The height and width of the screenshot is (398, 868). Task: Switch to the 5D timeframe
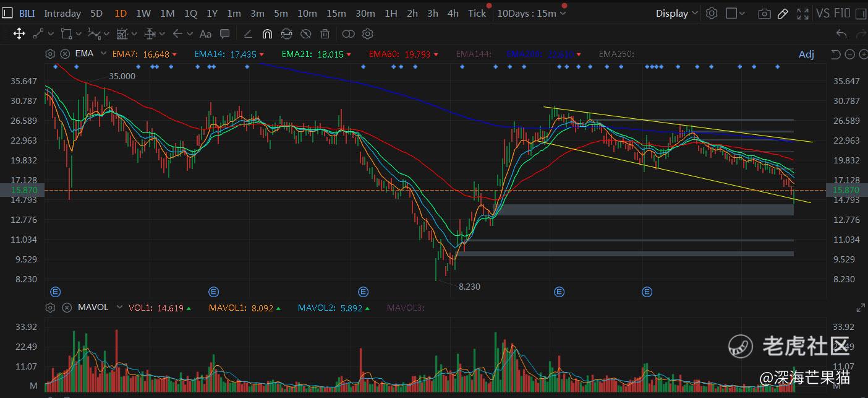(96, 13)
